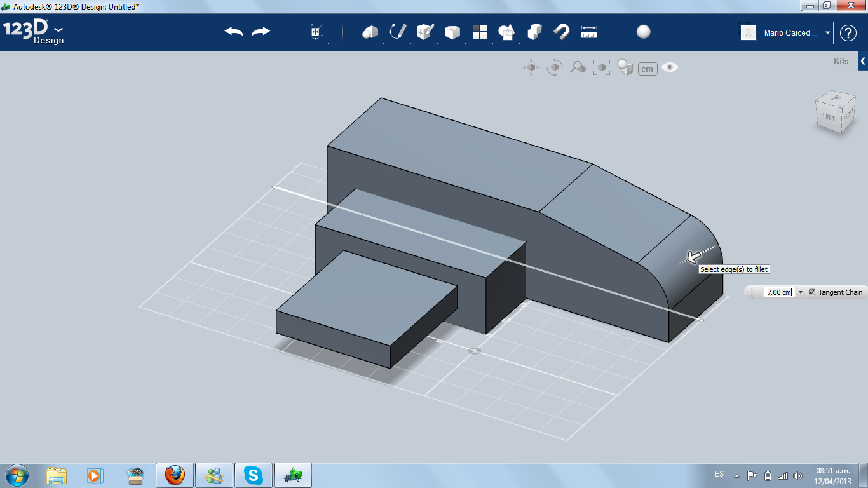The image size is (868, 488).
Task: Click the 7.00 cm fillet radius field
Action: click(779, 292)
